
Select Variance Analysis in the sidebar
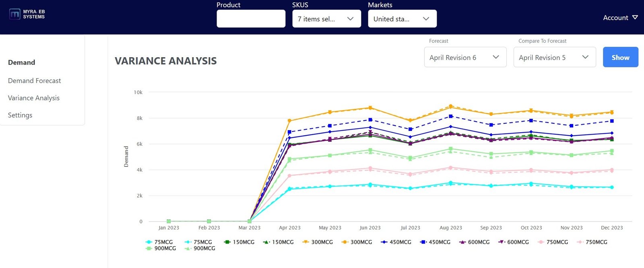pyautogui.click(x=34, y=98)
